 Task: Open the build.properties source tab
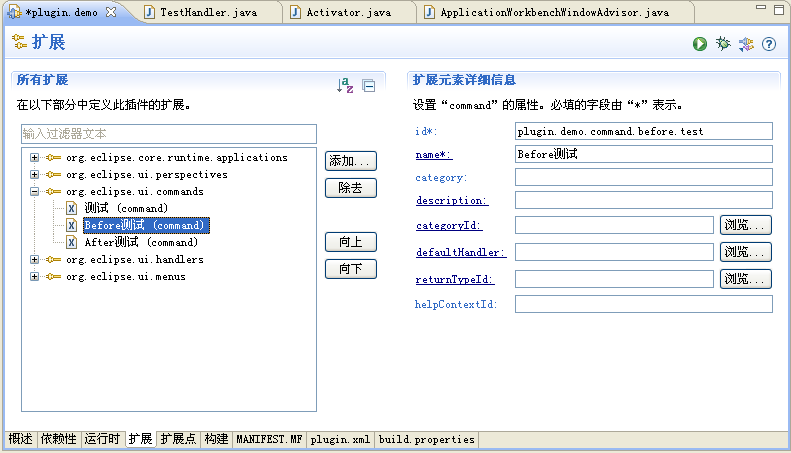pos(427,439)
